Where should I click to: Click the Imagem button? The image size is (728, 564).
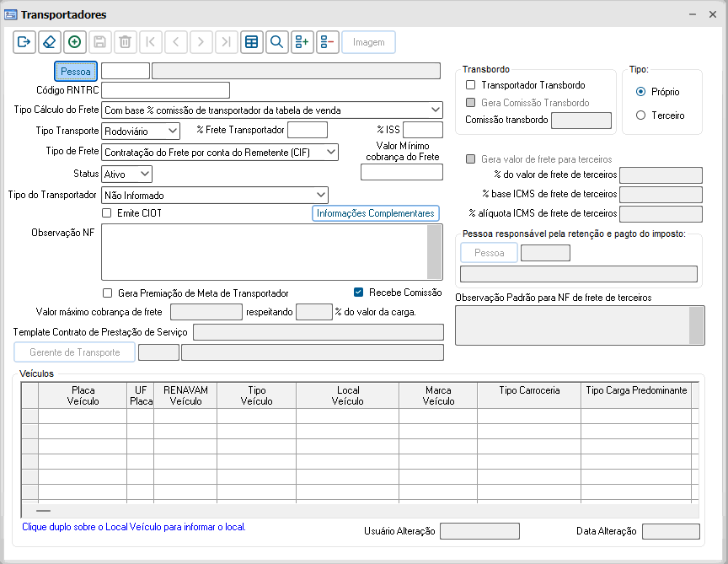coord(369,42)
